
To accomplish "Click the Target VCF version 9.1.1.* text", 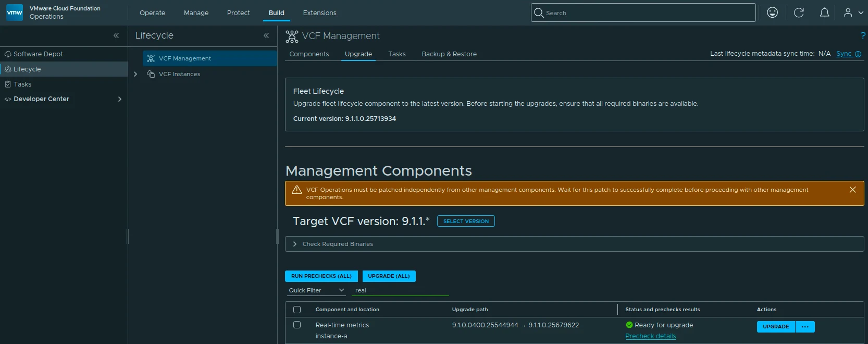I will (x=361, y=221).
